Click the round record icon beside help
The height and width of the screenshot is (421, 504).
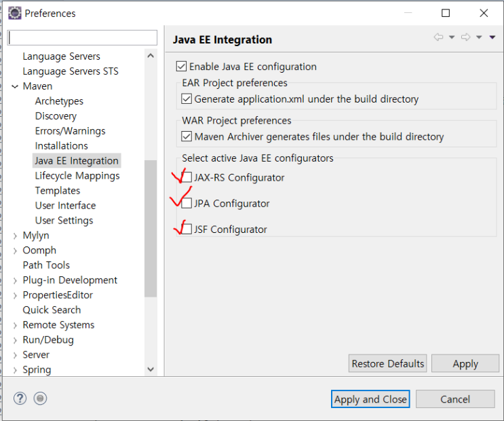[x=40, y=399]
